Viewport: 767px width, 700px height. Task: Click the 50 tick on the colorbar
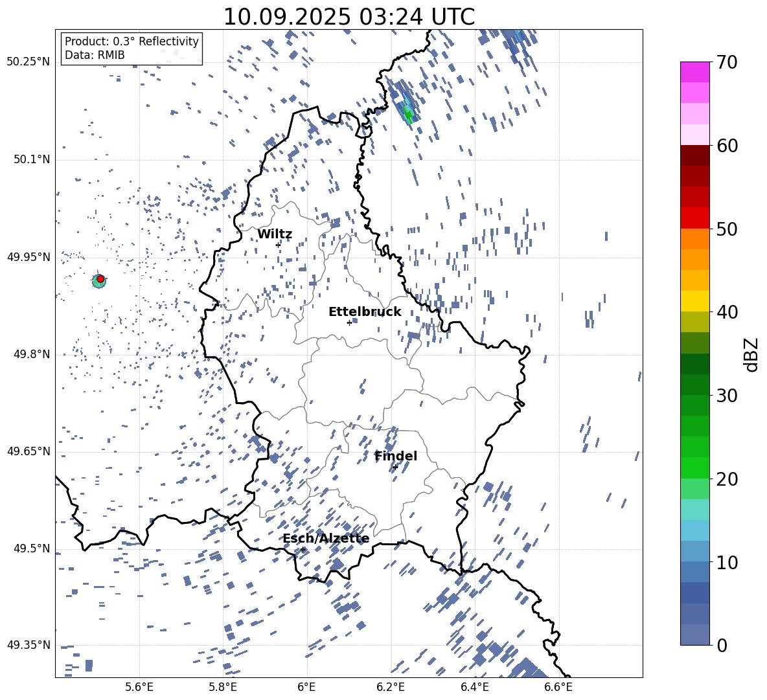(727, 229)
